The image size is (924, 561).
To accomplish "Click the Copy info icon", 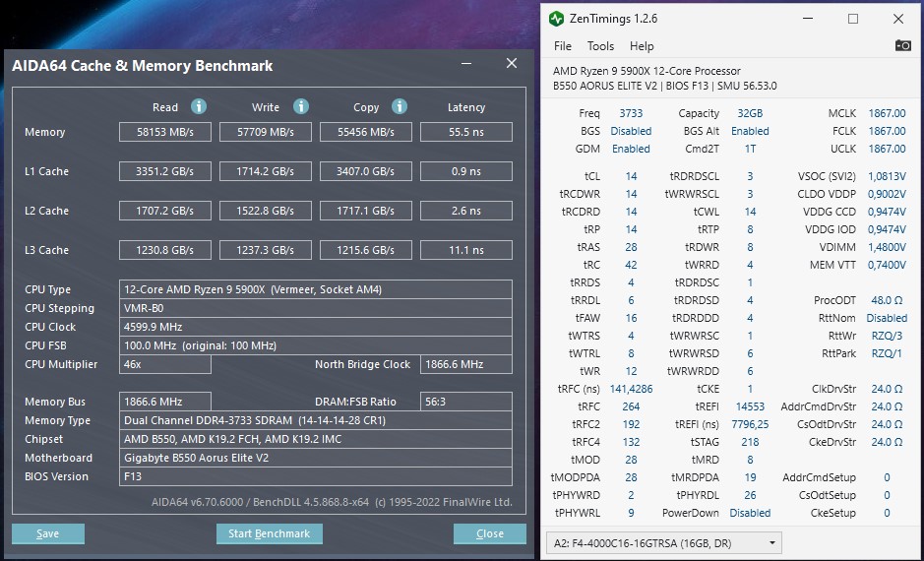I will point(400,106).
